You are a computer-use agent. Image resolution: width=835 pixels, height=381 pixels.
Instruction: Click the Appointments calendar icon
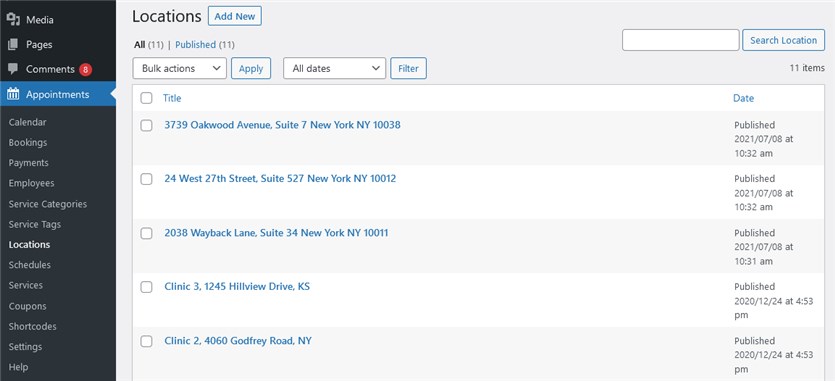13,94
